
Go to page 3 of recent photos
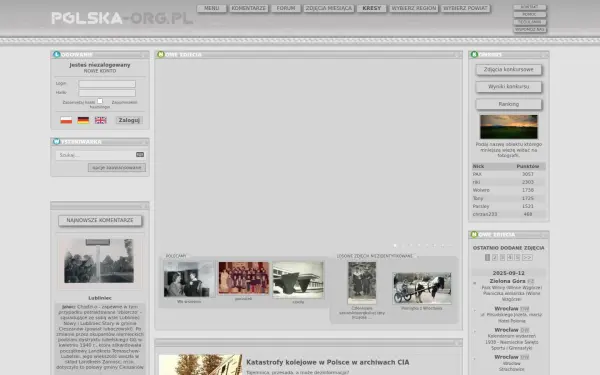pos(502,258)
